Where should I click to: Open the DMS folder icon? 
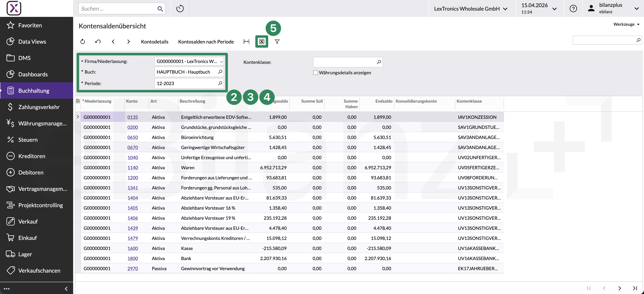pos(10,58)
